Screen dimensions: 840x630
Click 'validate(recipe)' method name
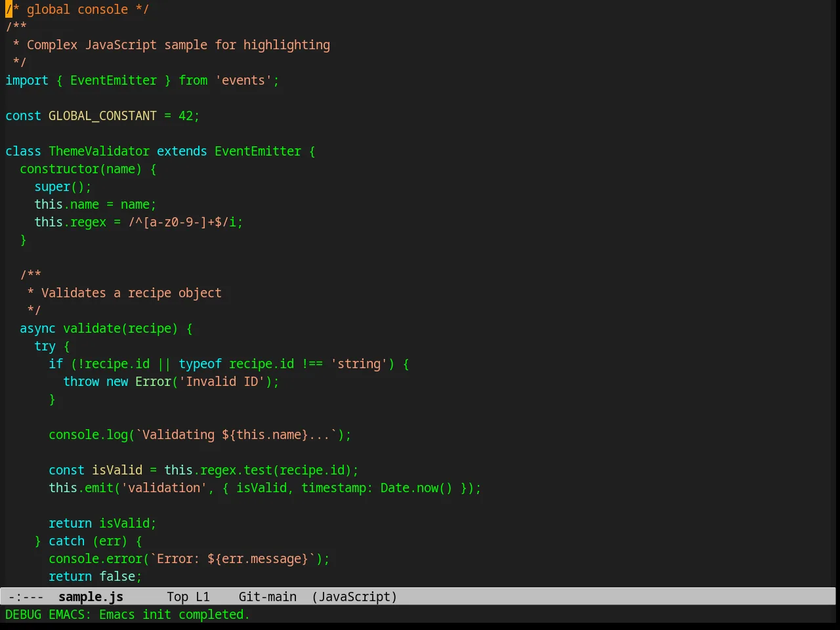click(121, 328)
